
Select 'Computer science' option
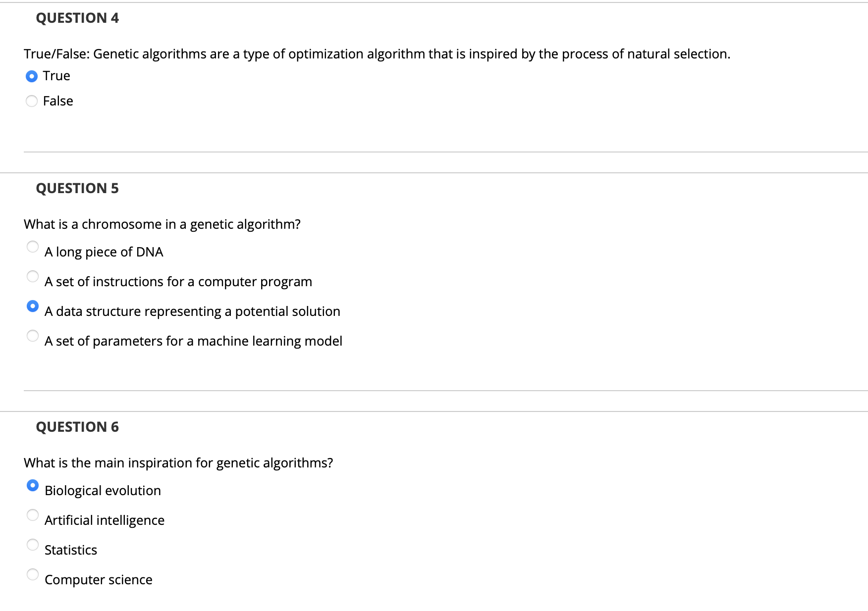point(32,574)
